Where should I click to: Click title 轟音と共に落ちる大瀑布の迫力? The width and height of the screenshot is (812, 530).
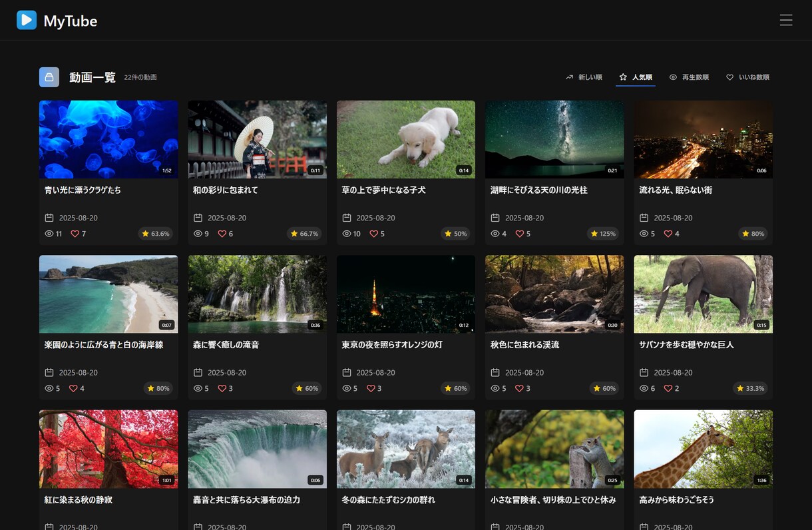click(x=247, y=499)
